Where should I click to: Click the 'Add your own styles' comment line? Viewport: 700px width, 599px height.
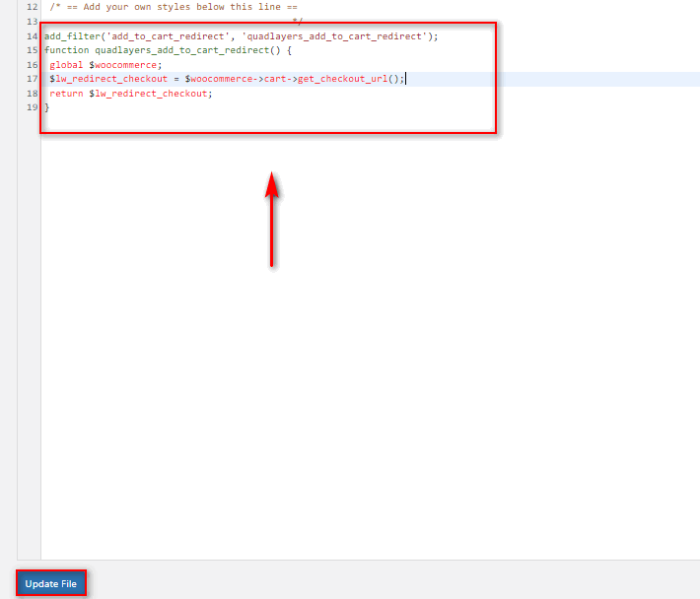(x=174, y=7)
